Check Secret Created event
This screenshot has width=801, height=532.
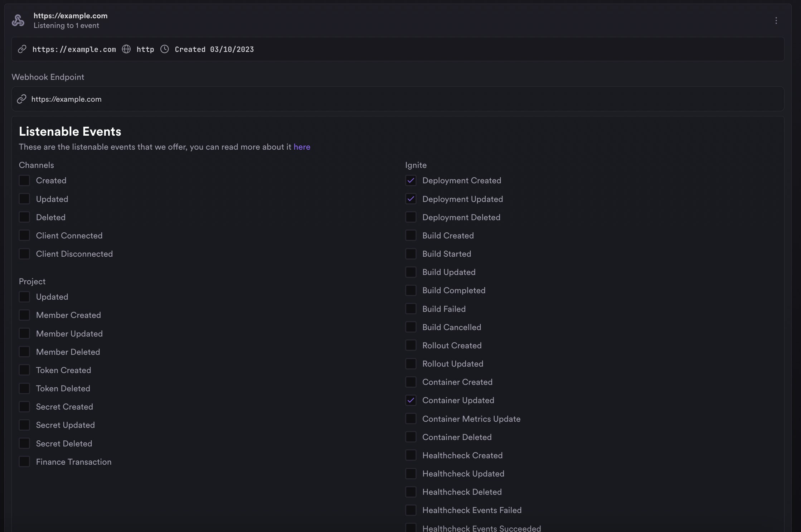point(24,407)
